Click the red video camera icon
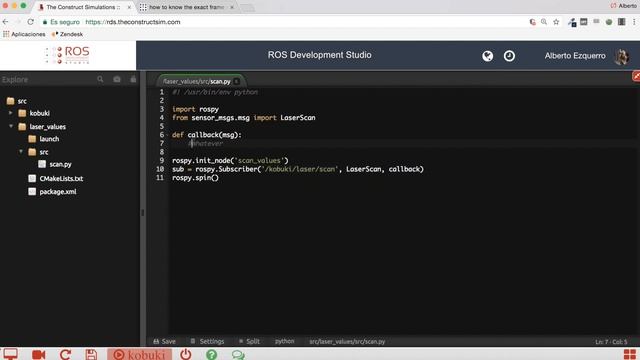 (x=39, y=354)
